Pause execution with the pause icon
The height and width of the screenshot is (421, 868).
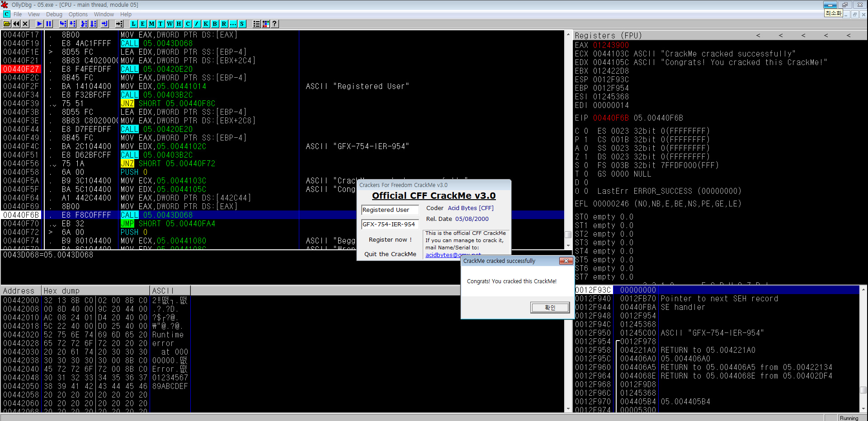49,24
